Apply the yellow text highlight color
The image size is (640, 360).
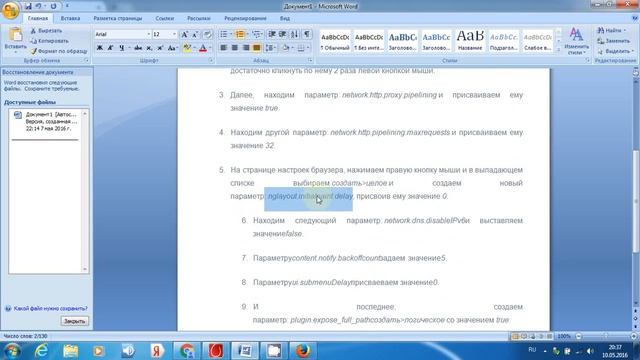point(187,48)
